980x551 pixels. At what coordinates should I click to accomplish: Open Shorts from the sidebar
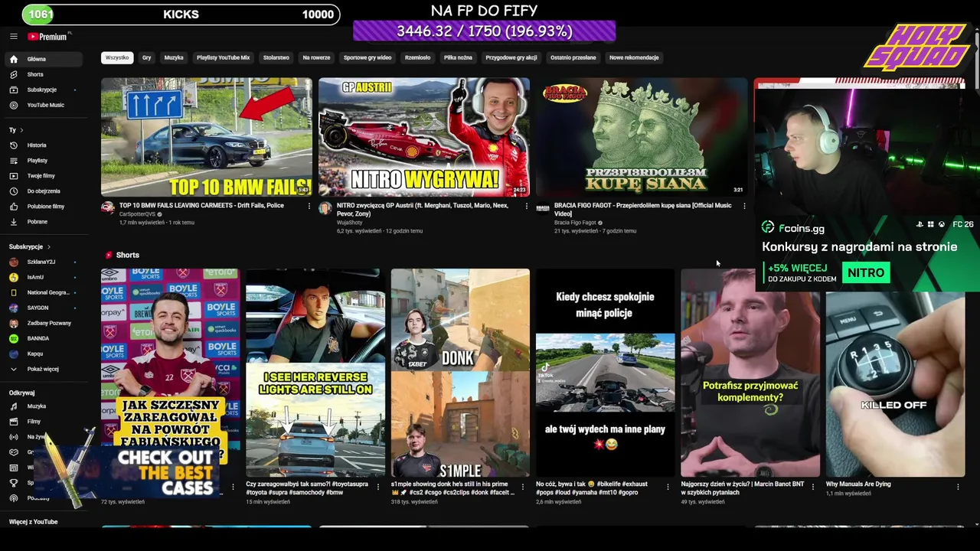click(x=43, y=74)
